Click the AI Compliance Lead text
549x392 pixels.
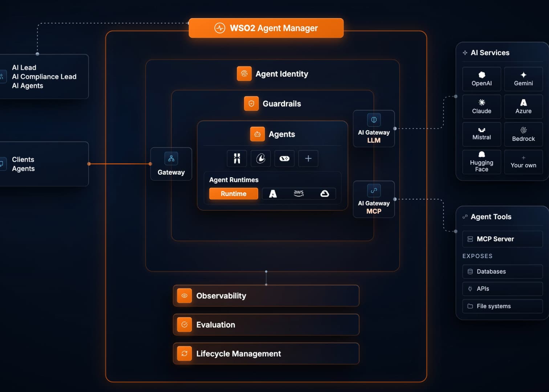click(44, 77)
